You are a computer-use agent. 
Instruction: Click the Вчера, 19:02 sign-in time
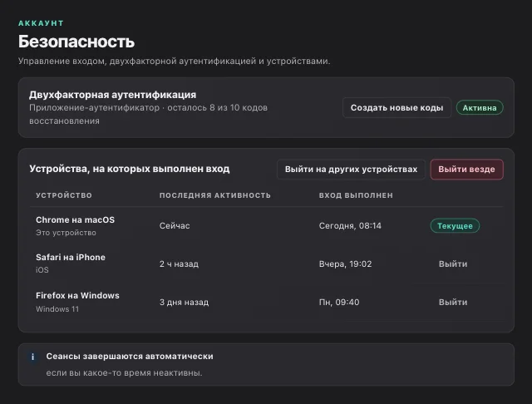[x=345, y=264]
